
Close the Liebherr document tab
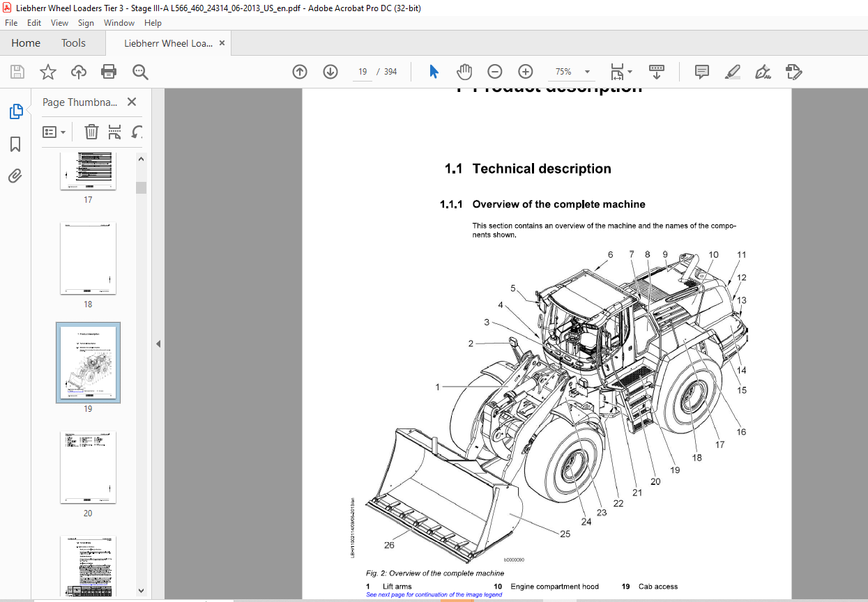(222, 43)
